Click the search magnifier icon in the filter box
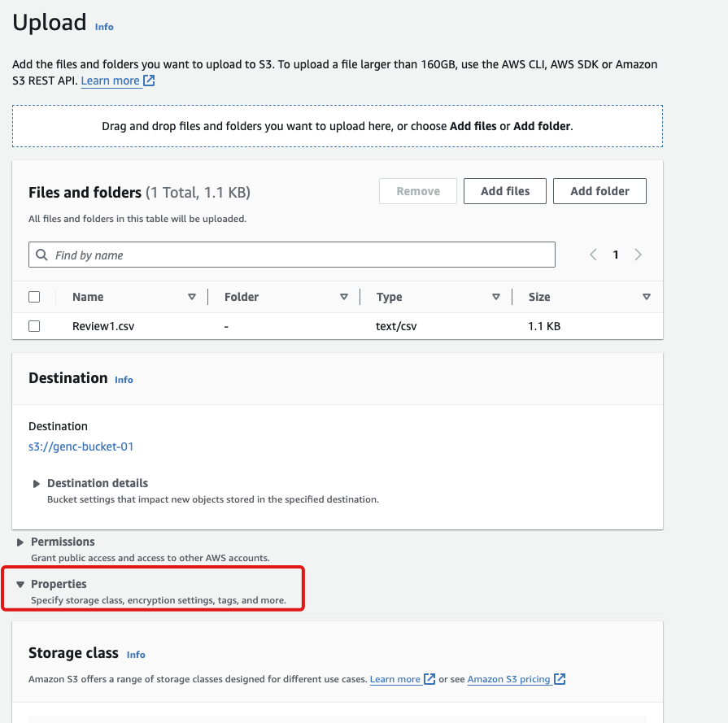This screenshot has height=723, width=728. click(x=41, y=255)
